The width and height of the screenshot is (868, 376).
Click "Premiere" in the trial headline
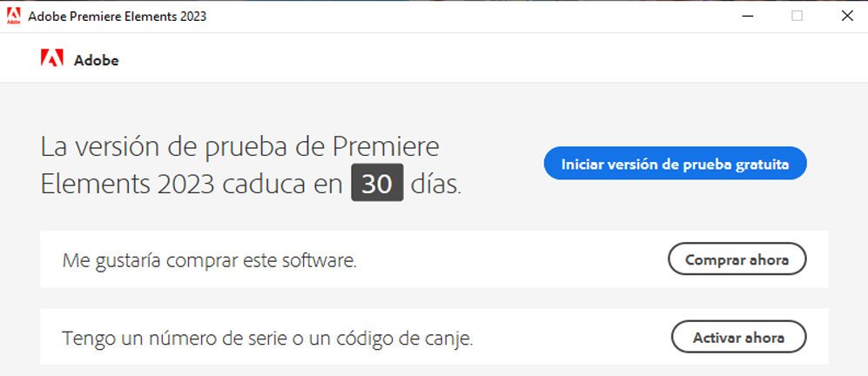pyautogui.click(x=389, y=146)
